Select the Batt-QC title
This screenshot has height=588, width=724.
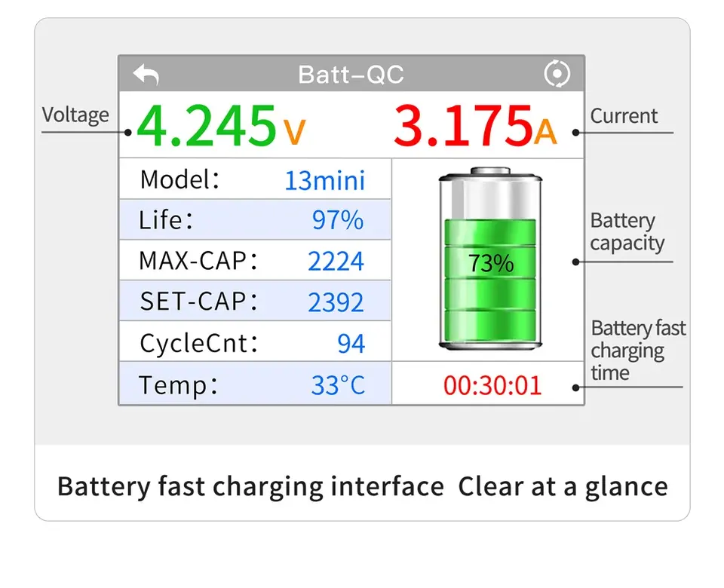351,75
